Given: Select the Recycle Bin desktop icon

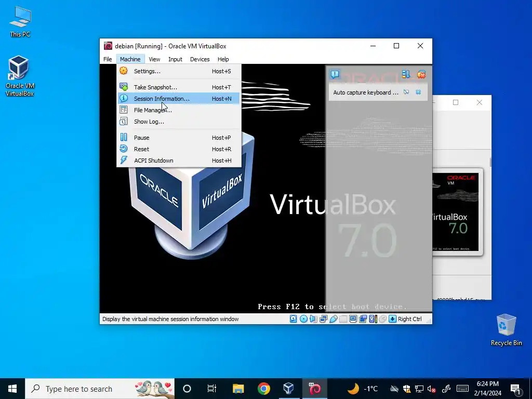Looking at the screenshot, I should (506, 330).
